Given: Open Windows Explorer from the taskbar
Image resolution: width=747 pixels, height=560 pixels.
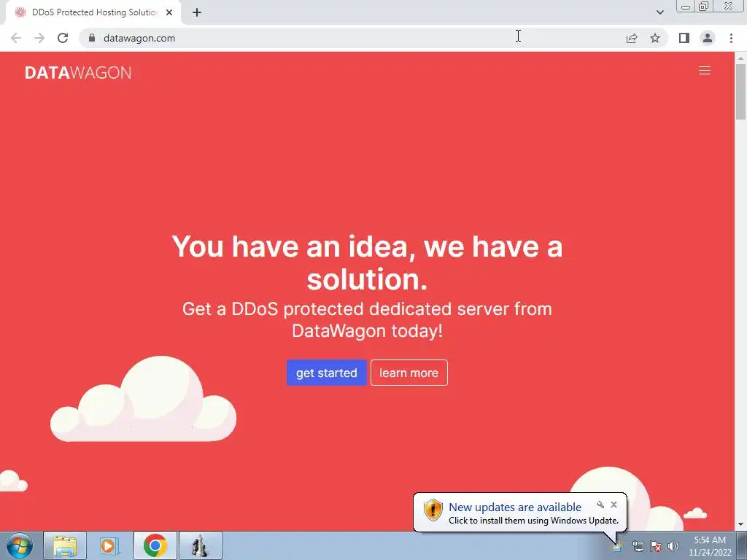Looking at the screenshot, I should tap(65, 545).
